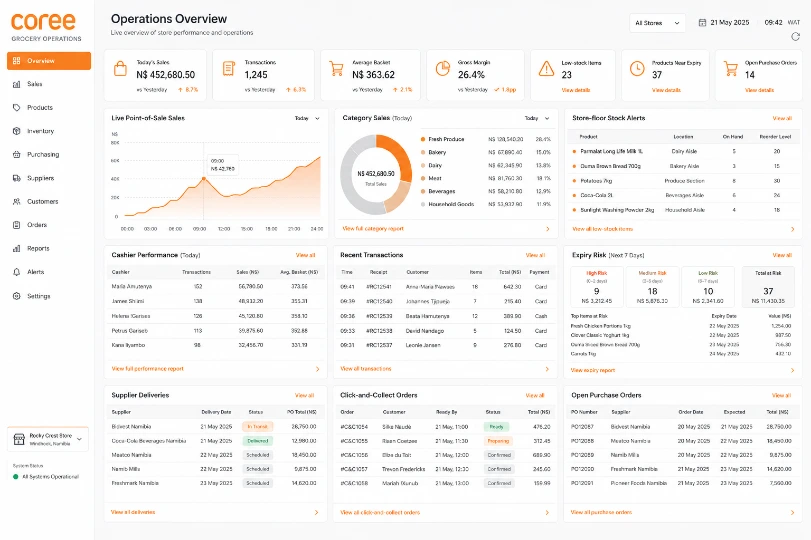Click the shopping bag icon on Today's Sales

point(121,69)
